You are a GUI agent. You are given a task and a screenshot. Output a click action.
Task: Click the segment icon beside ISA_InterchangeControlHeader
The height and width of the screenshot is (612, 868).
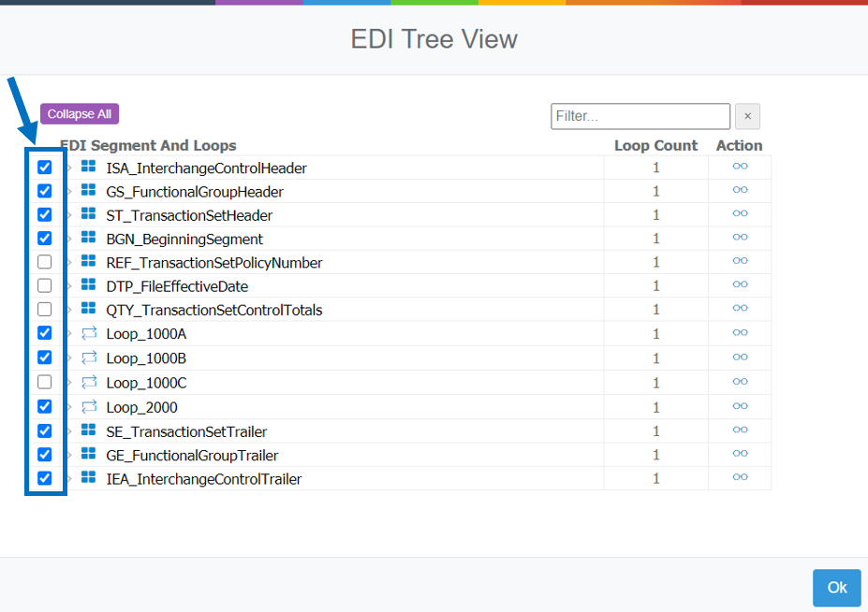88,168
